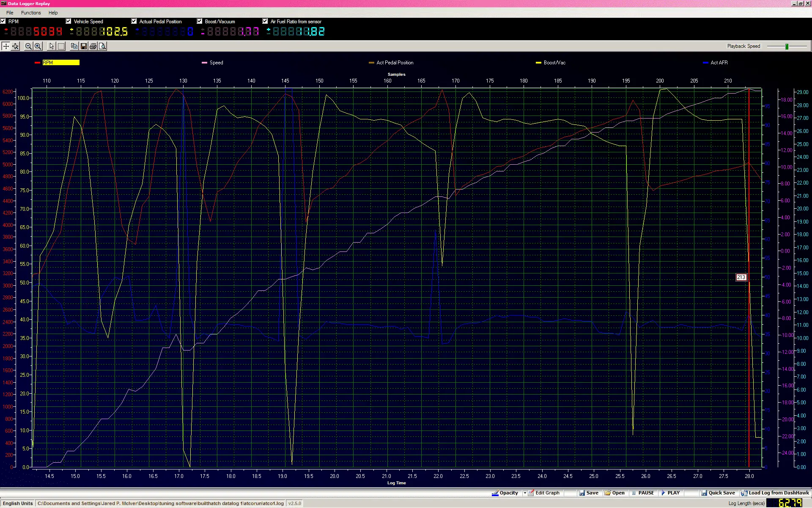Open the Help menu
The image size is (812, 508).
pyautogui.click(x=53, y=13)
